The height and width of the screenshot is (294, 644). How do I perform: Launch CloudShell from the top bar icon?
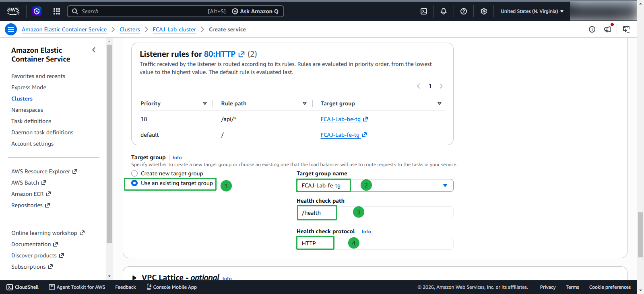pyautogui.click(x=424, y=11)
